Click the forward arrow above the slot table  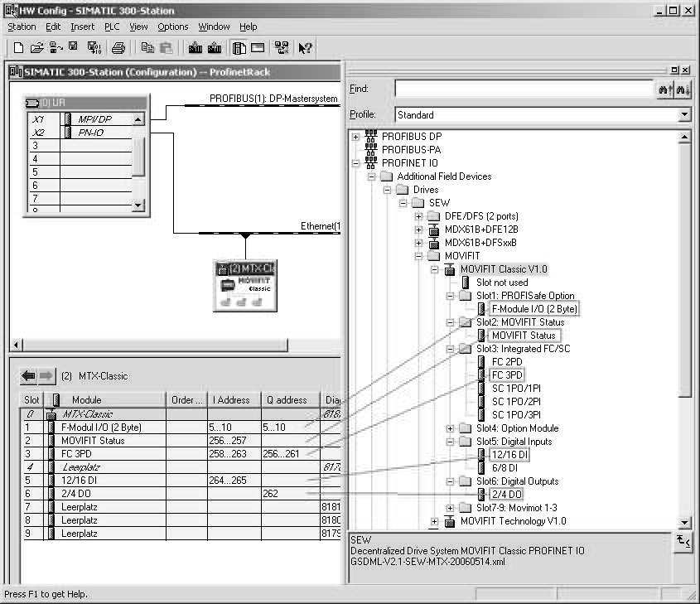[46, 376]
